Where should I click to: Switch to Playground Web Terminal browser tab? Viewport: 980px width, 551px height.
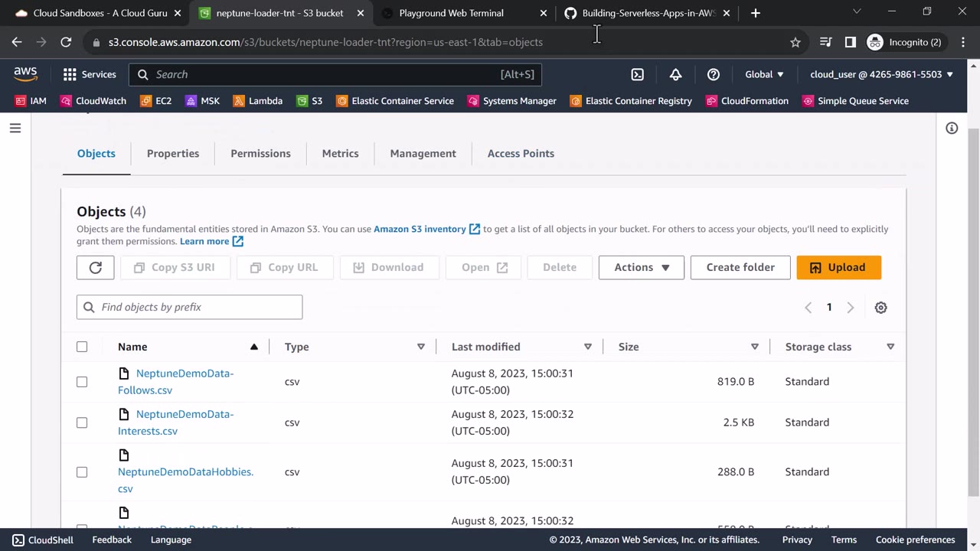(x=462, y=13)
